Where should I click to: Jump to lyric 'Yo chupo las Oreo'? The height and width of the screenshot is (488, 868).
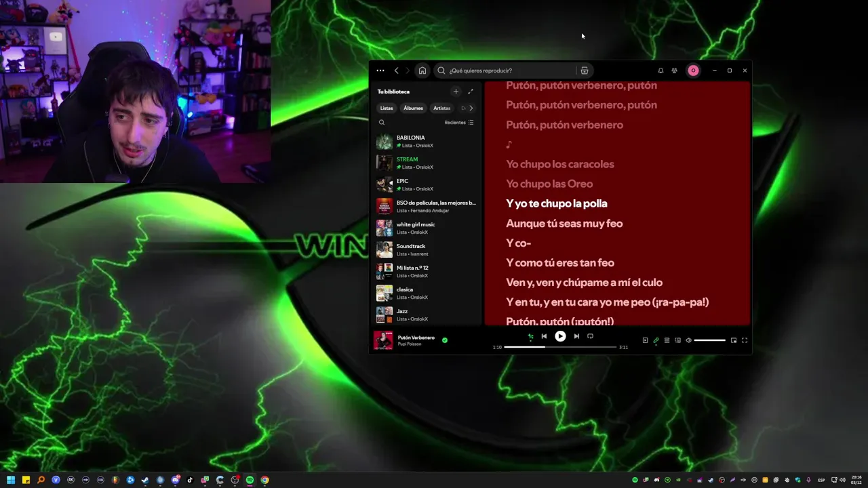[x=549, y=184]
